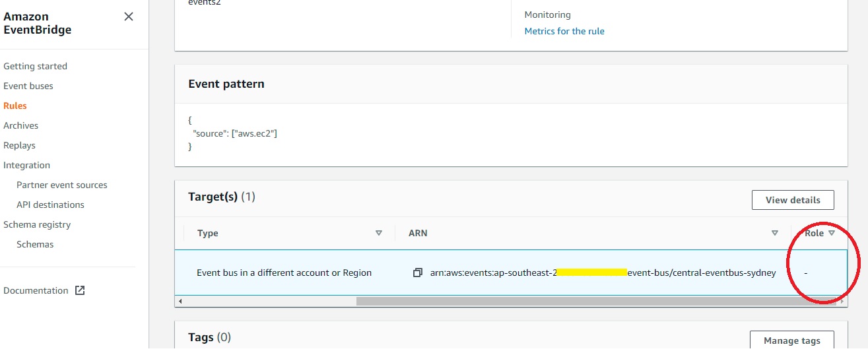
Task: Click the View details button
Action: 793,200
